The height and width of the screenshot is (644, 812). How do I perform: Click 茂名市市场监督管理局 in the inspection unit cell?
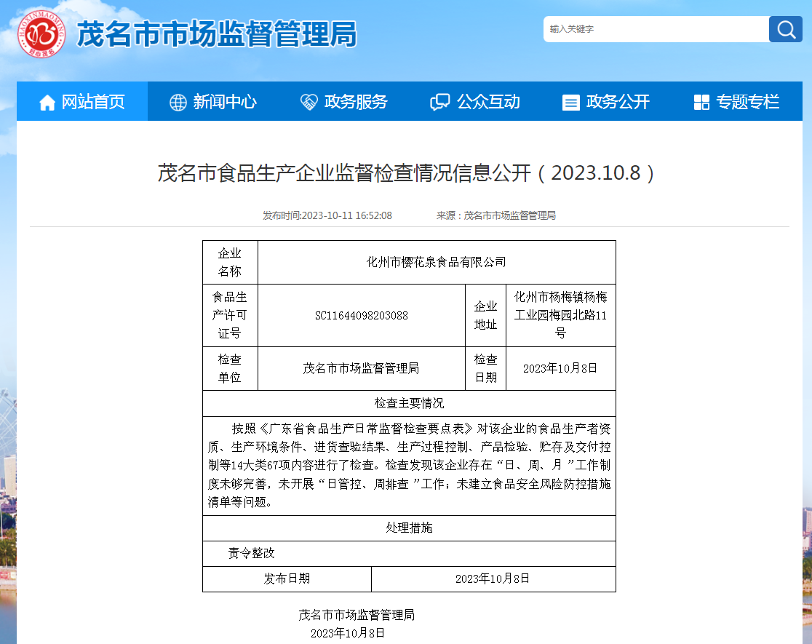point(362,368)
